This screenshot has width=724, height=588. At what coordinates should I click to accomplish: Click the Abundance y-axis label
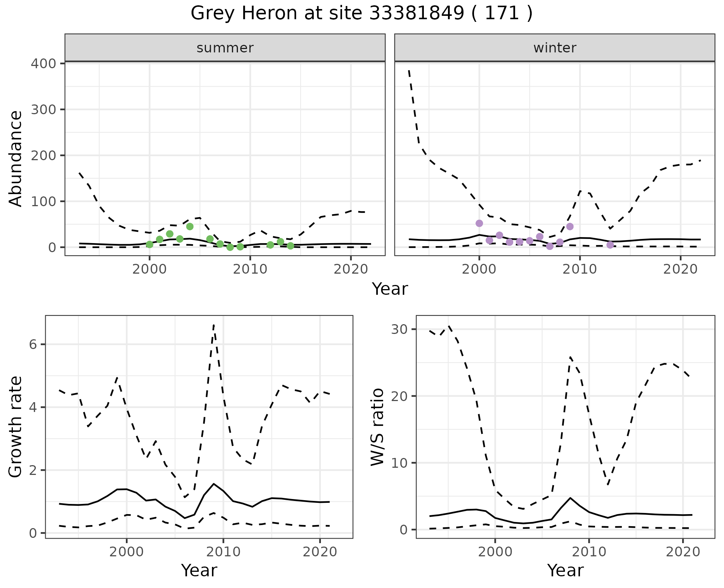[15, 159]
